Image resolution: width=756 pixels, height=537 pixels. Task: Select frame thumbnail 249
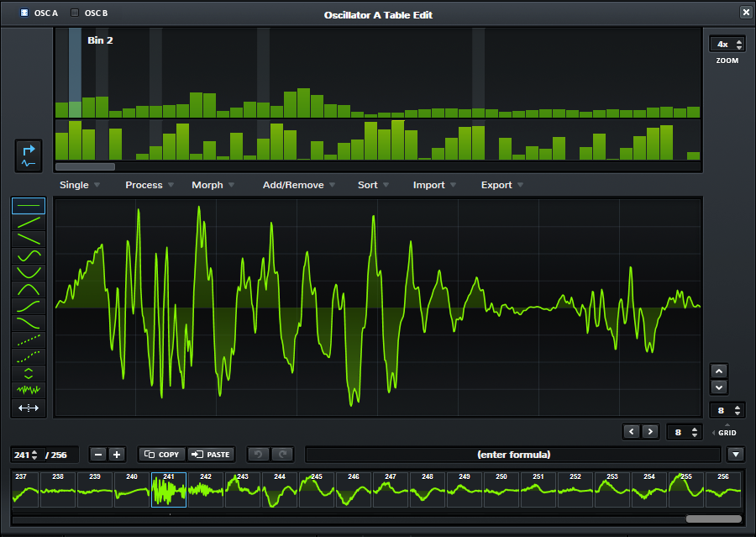(465, 489)
